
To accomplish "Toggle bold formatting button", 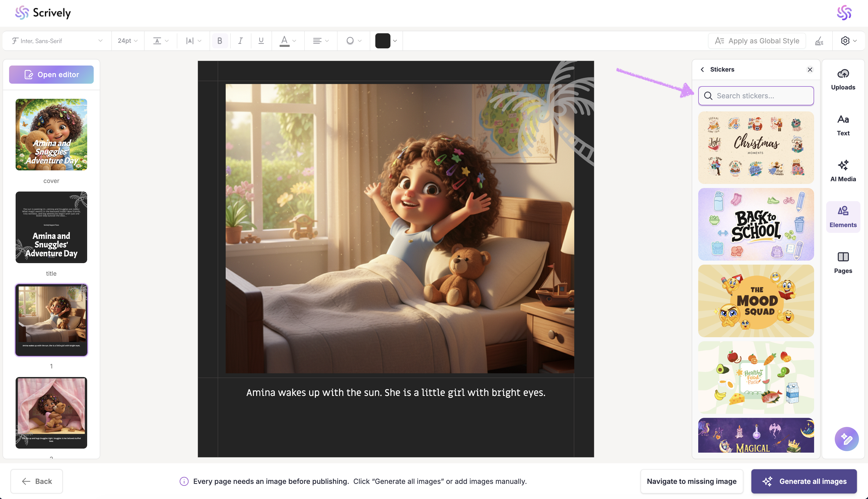I will [x=220, y=41].
